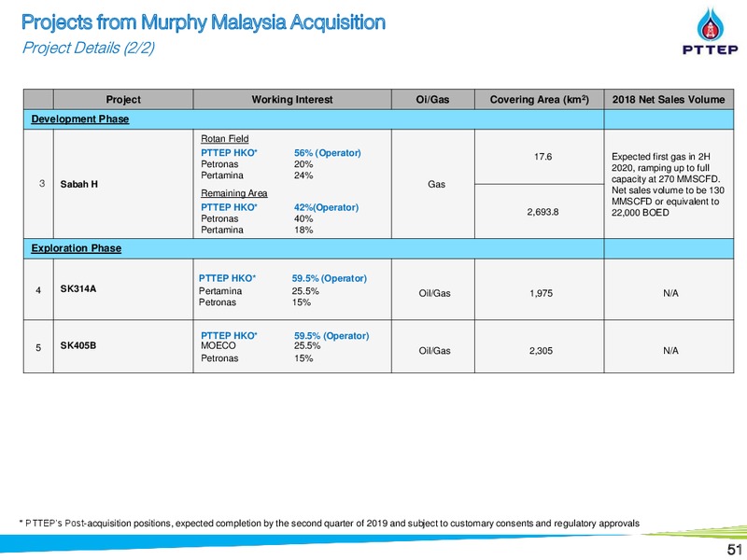Click the '56% (Operator)' value

click(328, 153)
